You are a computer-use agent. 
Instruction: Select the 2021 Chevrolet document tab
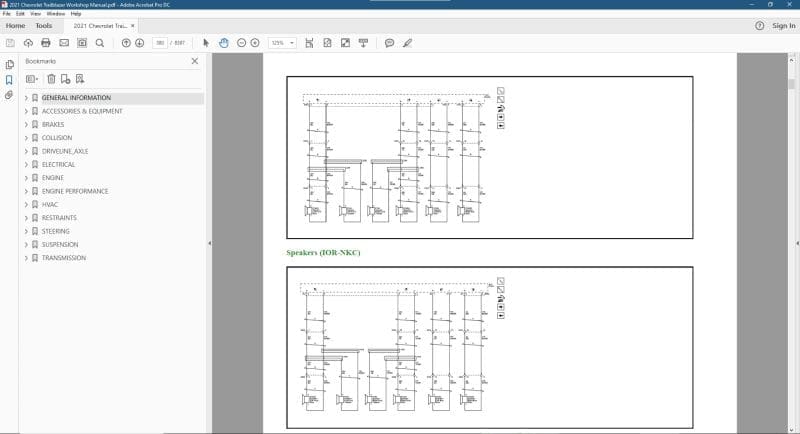click(100, 25)
